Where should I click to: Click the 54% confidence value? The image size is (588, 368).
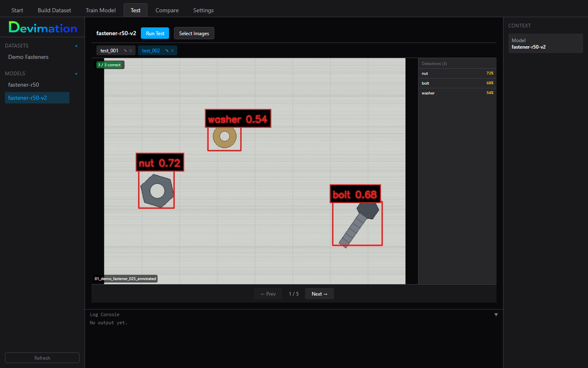point(490,93)
